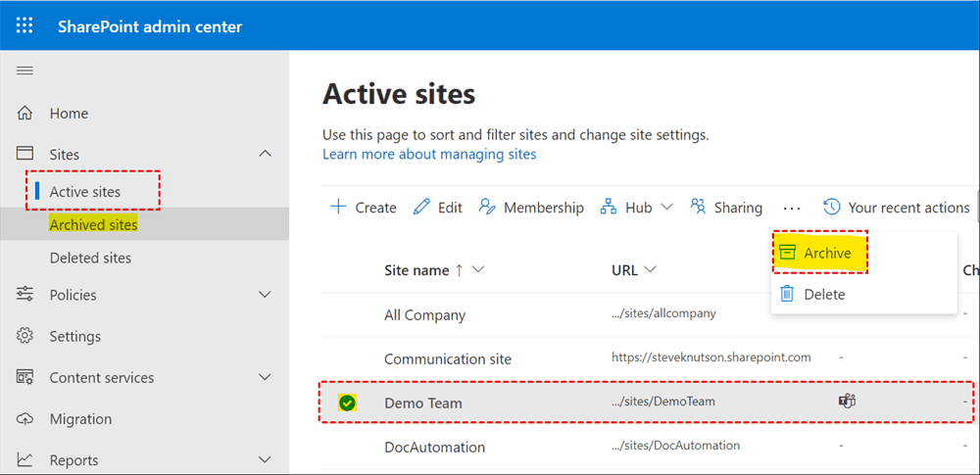
Task: Go to Archived sites in navigation
Action: point(93,225)
